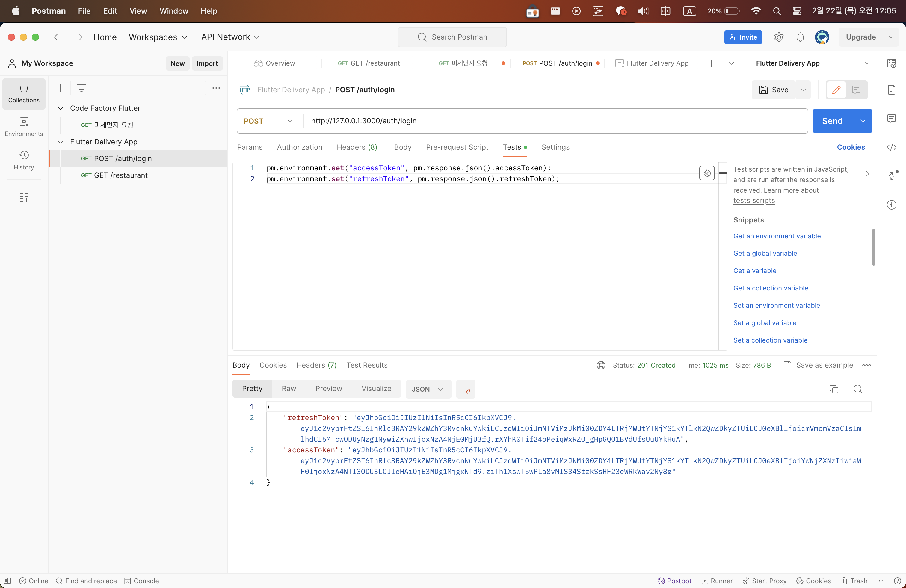Switch to comment mode icon
906x588 pixels.
click(856, 90)
